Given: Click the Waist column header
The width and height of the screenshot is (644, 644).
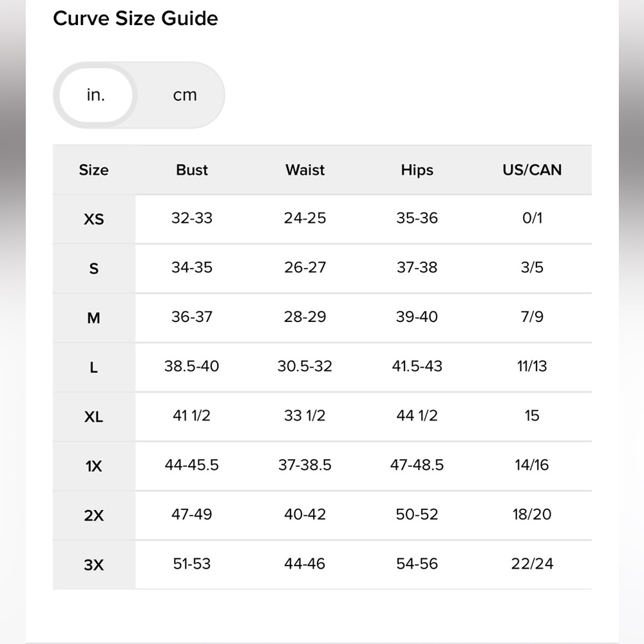Looking at the screenshot, I should pos(305,170).
